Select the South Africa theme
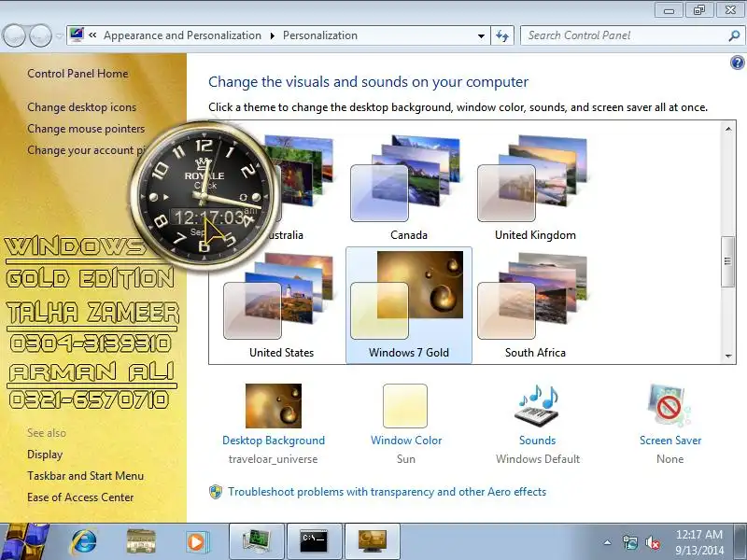 (535, 305)
